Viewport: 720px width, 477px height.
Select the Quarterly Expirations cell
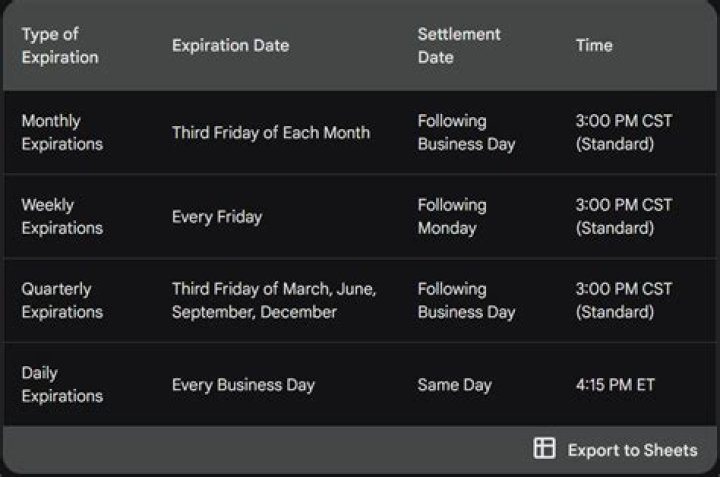tap(62, 301)
